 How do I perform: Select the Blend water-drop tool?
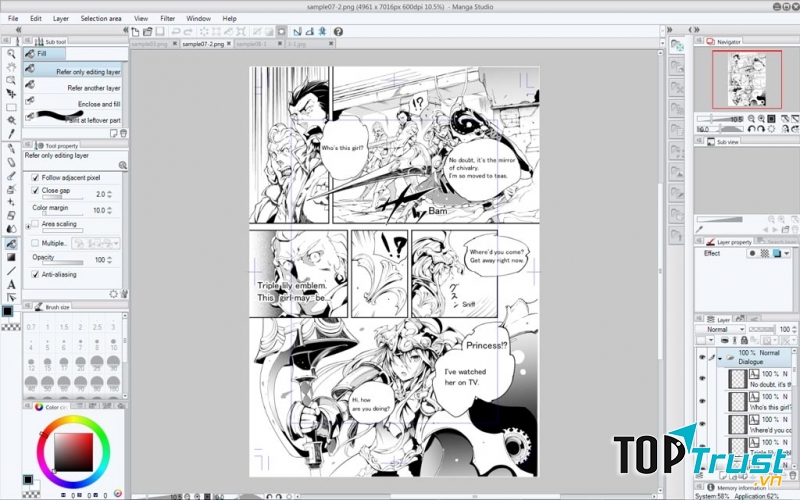pos(11,229)
